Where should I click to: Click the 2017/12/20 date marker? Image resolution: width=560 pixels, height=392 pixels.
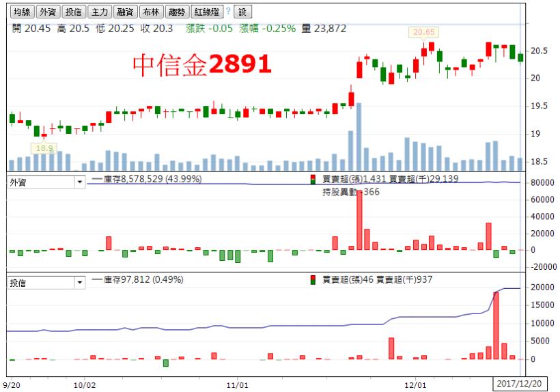[x=519, y=384]
